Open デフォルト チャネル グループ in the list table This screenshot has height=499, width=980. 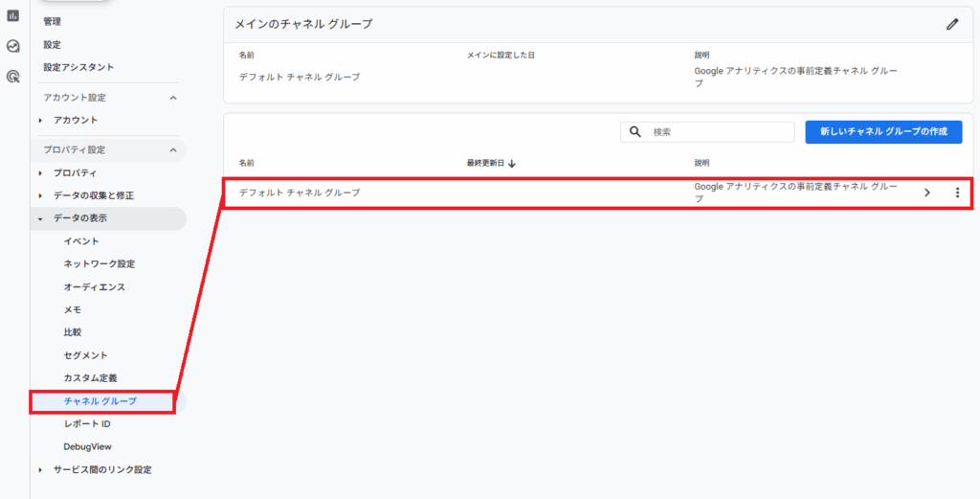click(x=300, y=193)
